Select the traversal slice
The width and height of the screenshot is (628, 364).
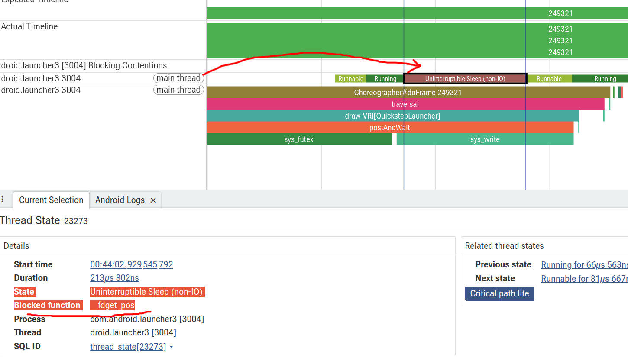click(x=405, y=104)
